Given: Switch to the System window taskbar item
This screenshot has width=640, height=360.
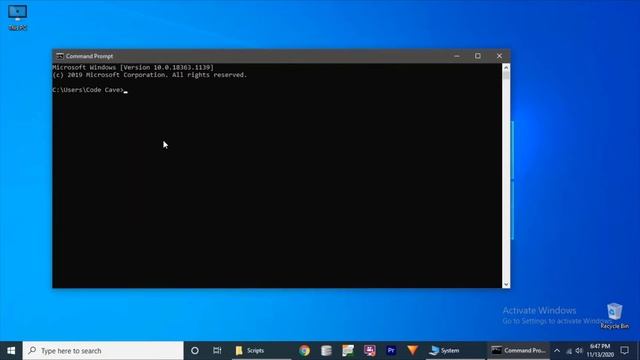Looking at the screenshot, I should tap(455, 351).
